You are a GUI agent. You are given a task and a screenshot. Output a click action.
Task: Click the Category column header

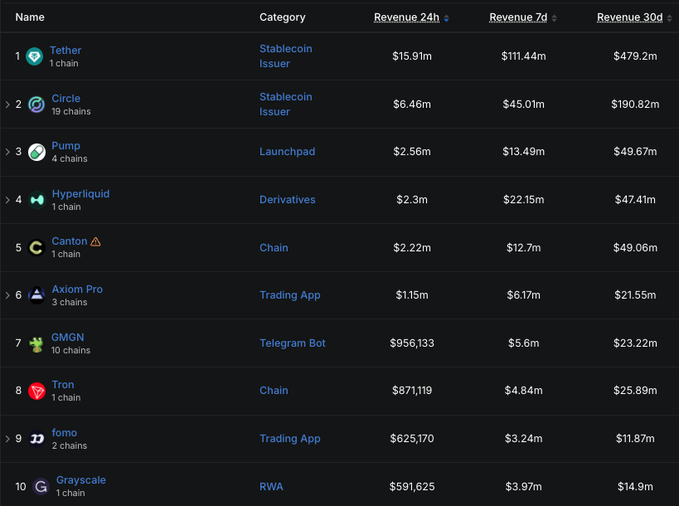[x=282, y=17]
